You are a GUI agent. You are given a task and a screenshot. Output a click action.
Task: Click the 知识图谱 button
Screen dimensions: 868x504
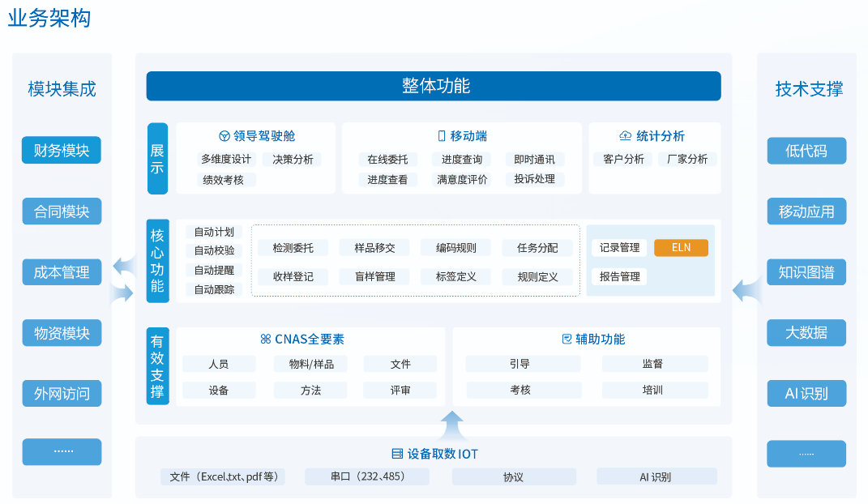[x=806, y=272]
